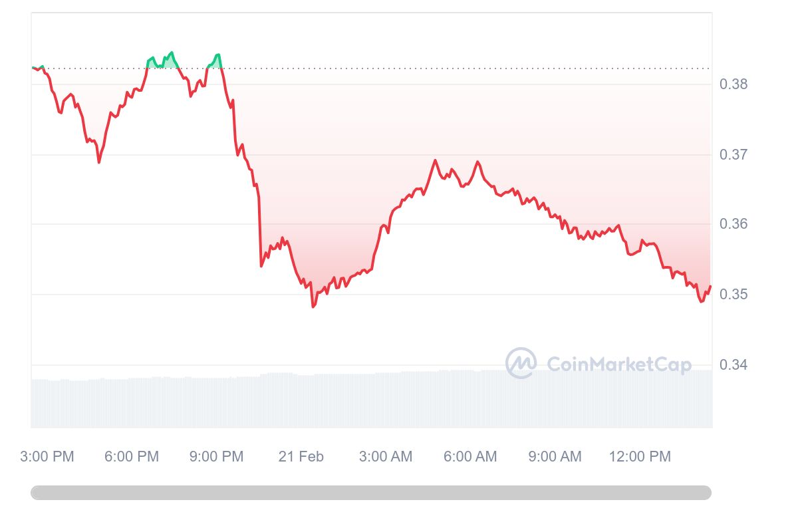
Task: Click the 9:00 AM time axis label
Action: point(555,457)
